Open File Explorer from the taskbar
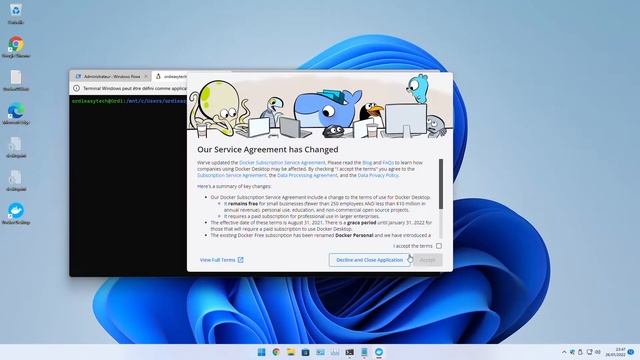The height and width of the screenshot is (360, 640). 291,352
